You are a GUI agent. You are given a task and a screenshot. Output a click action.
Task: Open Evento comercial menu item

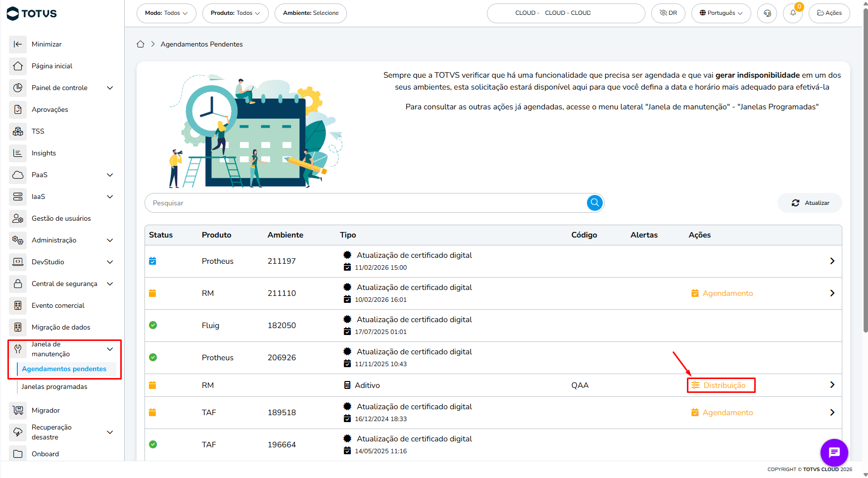coord(58,305)
